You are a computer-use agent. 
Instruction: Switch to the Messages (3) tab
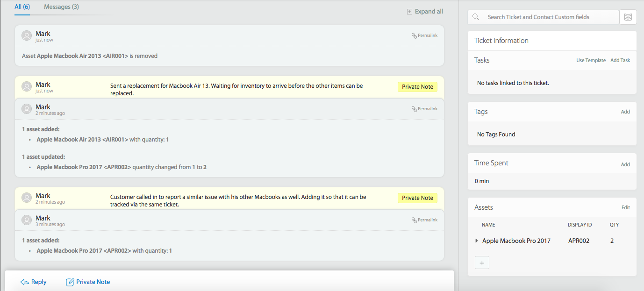pos(61,7)
